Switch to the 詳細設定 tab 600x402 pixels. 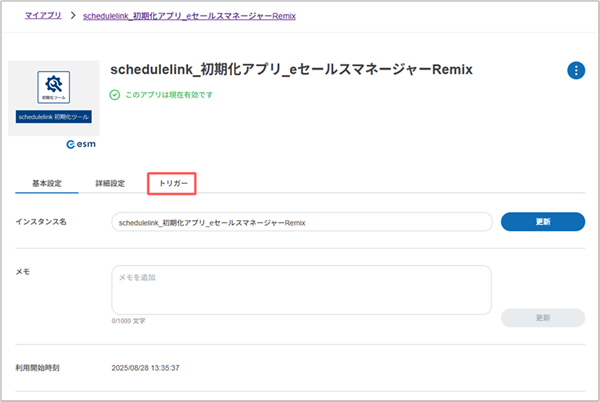pyautogui.click(x=110, y=183)
